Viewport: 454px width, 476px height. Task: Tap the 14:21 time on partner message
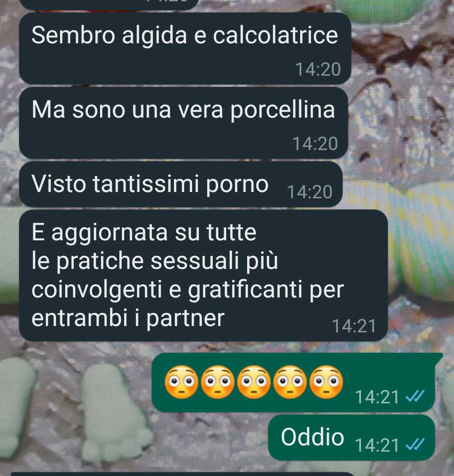pos(354,326)
